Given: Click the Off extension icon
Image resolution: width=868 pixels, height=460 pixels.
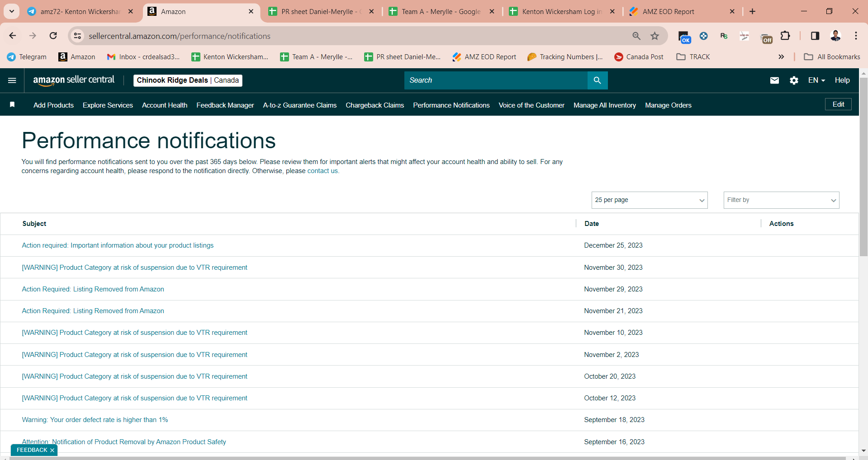Looking at the screenshot, I should 766,37.
